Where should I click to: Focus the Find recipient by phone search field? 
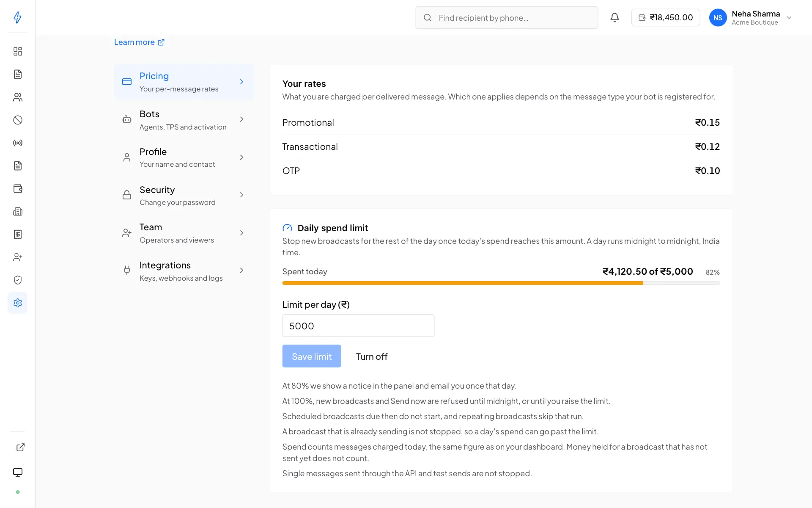coord(507,18)
